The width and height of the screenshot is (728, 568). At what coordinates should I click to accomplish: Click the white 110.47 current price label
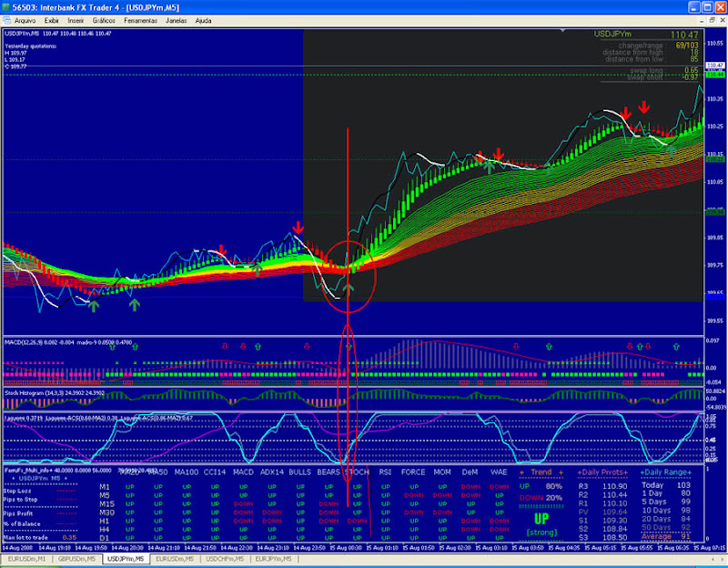[x=715, y=66]
